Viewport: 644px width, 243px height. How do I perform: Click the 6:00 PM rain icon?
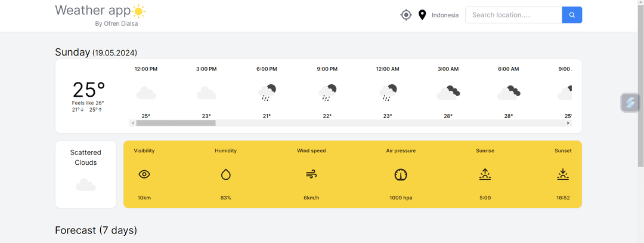tap(267, 93)
